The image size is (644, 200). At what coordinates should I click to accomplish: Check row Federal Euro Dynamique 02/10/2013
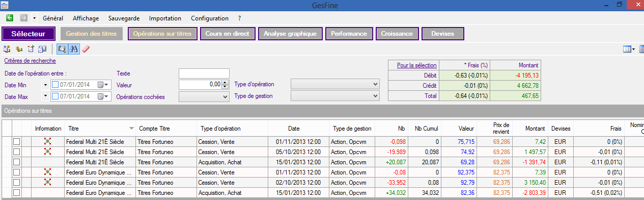[x=17, y=182]
